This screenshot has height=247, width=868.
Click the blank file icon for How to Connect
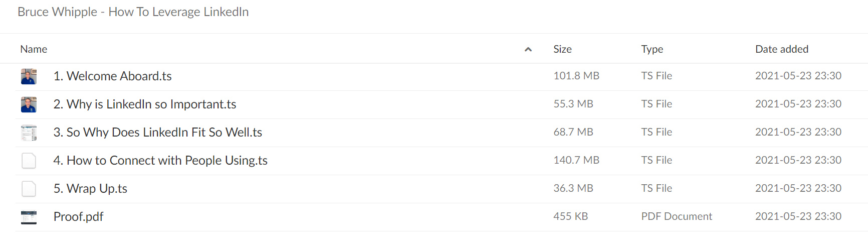(29, 161)
